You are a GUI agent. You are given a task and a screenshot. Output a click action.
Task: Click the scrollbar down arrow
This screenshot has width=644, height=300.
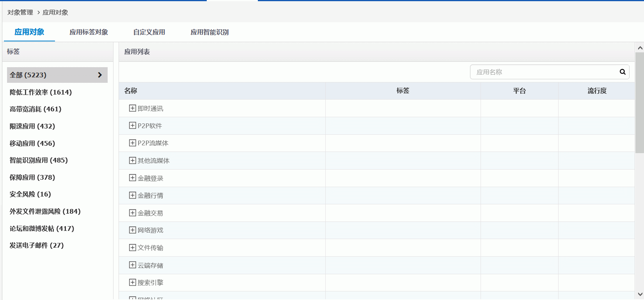tap(640, 295)
